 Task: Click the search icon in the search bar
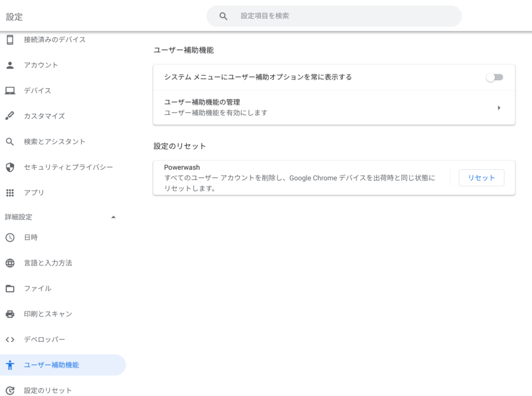click(x=223, y=16)
